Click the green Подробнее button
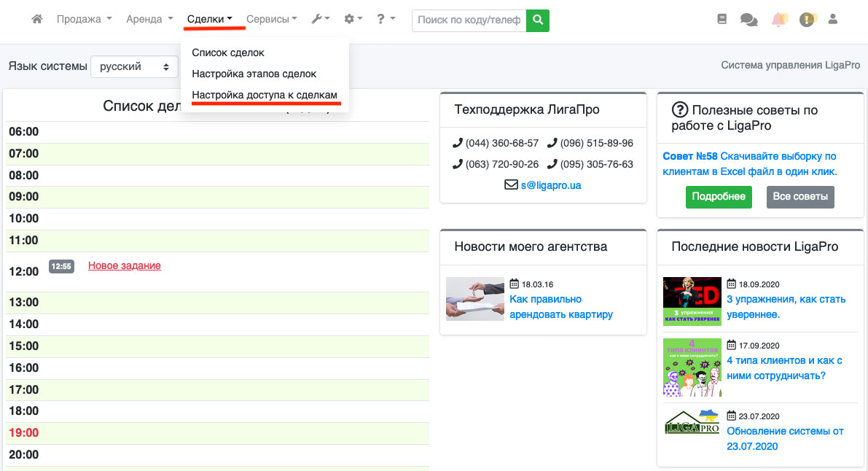This screenshot has width=868, height=471. [718, 197]
